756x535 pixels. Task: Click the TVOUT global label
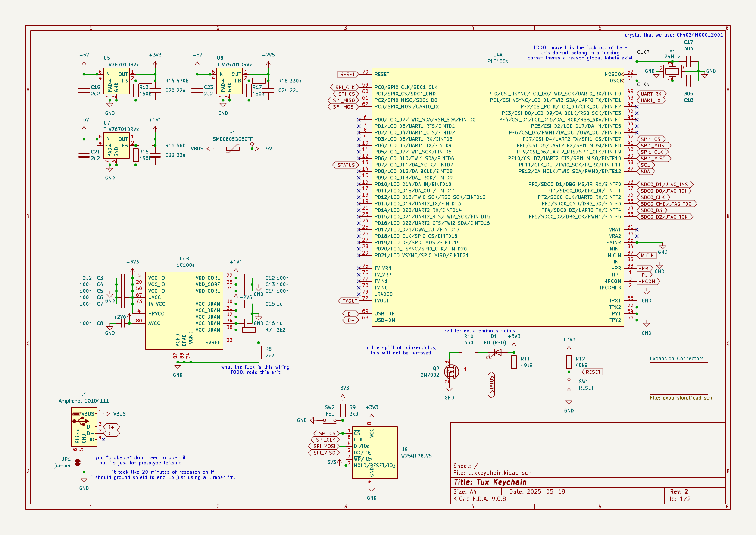(348, 301)
